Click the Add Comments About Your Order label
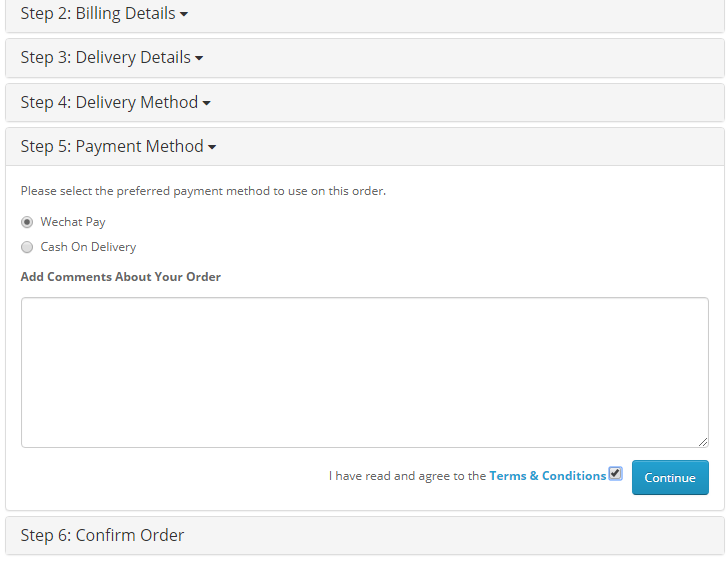727x561 pixels. pyautogui.click(x=120, y=277)
